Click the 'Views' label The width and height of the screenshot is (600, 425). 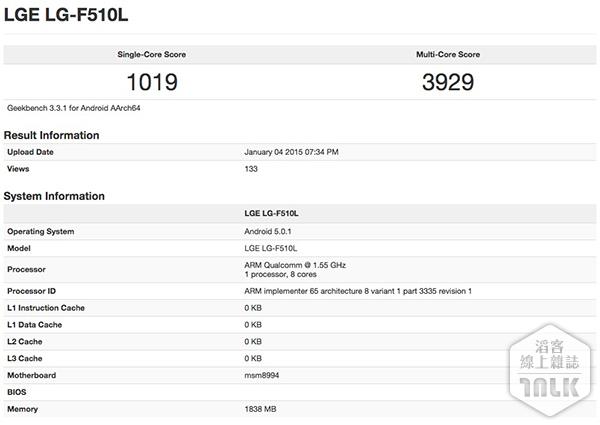click(x=18, y=169)
